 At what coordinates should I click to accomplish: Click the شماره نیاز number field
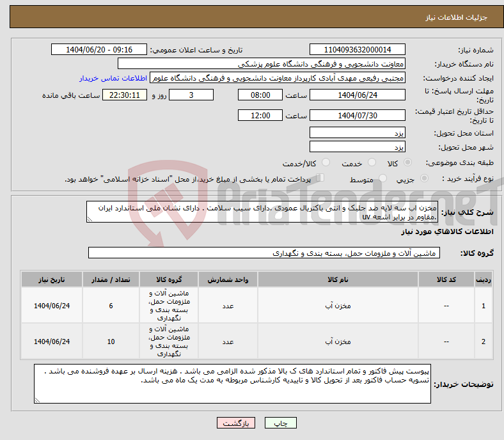click(357, 50)
